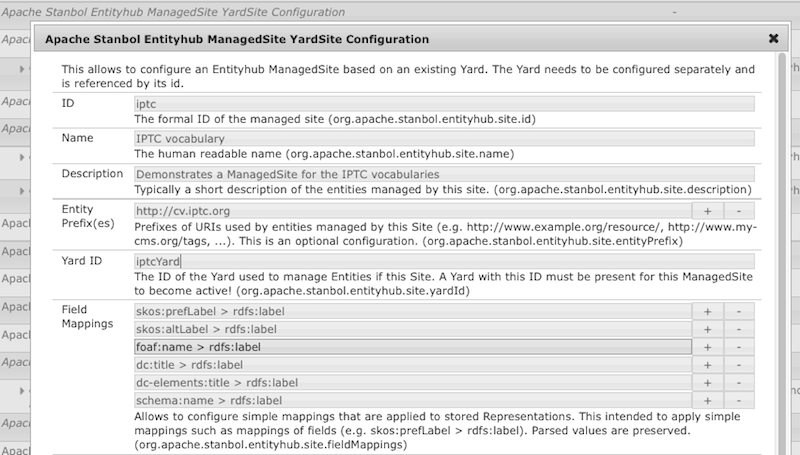Delete the skos:altLabel field mapping
This screenshot has height=455, width=800.
pos(739,329)
